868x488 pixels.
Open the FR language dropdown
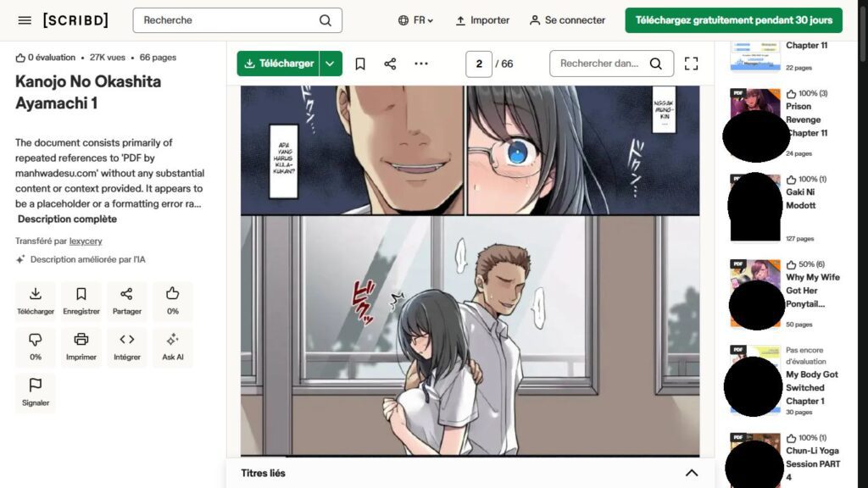coord(415,20)
